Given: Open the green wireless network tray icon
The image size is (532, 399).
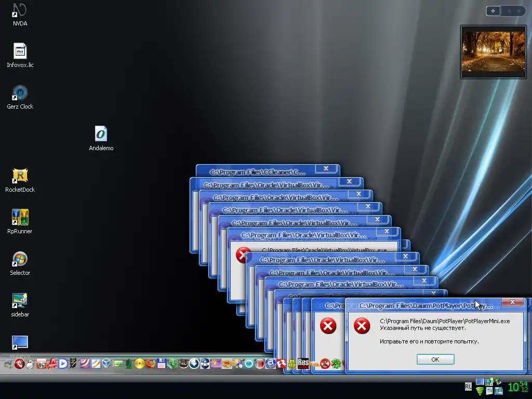Looking at the screenshot, I should tap(480, 391).
